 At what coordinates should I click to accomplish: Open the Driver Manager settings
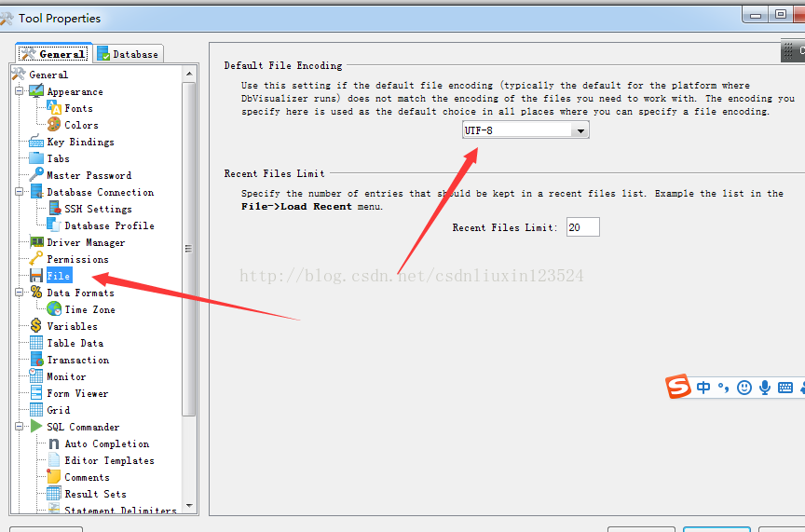click(x=86, y=242)
